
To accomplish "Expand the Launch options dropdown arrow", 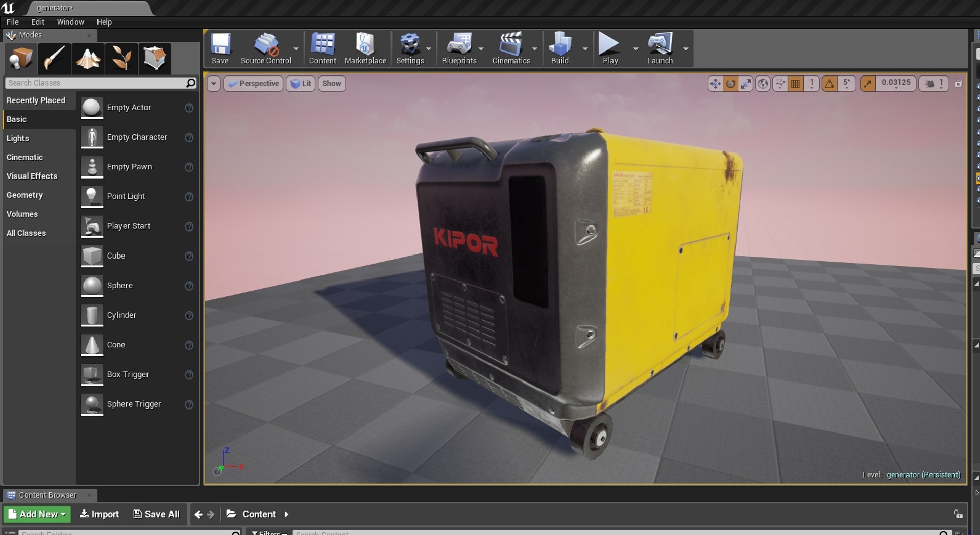I will point(686,49).
